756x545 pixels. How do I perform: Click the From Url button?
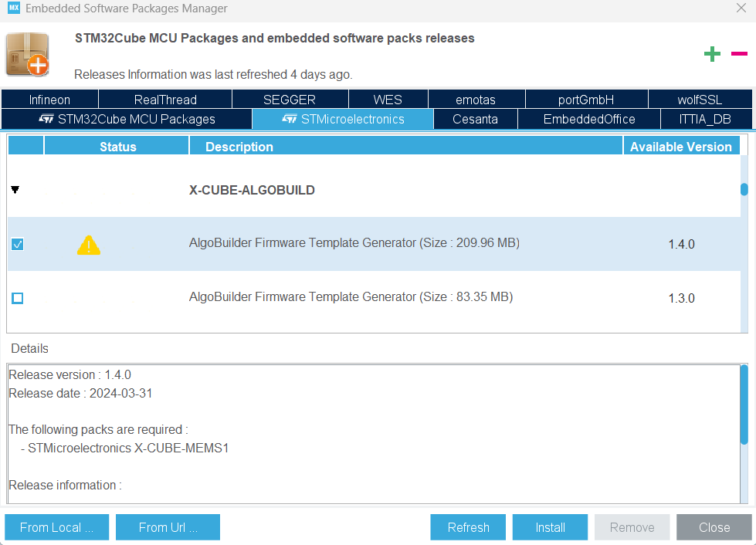[x=168, y=527]
